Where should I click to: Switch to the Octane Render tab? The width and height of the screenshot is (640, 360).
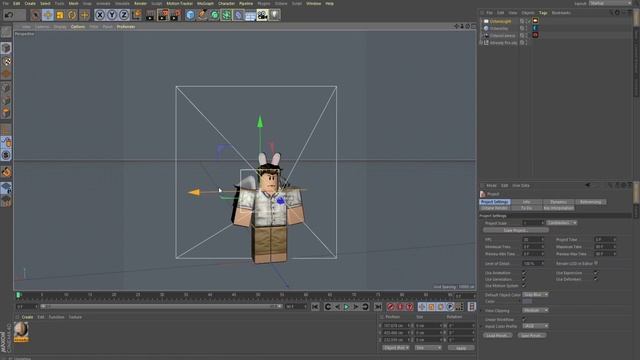(x=495, y=208)
